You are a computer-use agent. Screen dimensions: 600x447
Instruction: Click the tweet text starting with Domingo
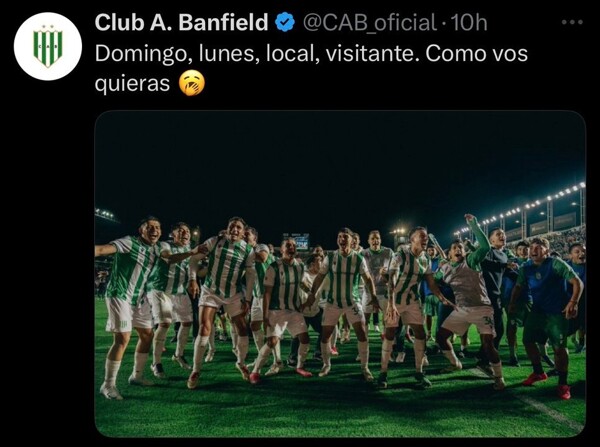(311, 69)
